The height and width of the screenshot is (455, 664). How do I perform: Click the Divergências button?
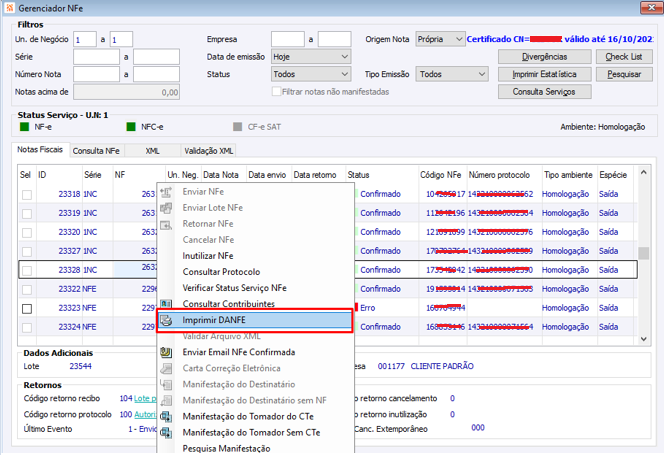(x=544, y=57)
